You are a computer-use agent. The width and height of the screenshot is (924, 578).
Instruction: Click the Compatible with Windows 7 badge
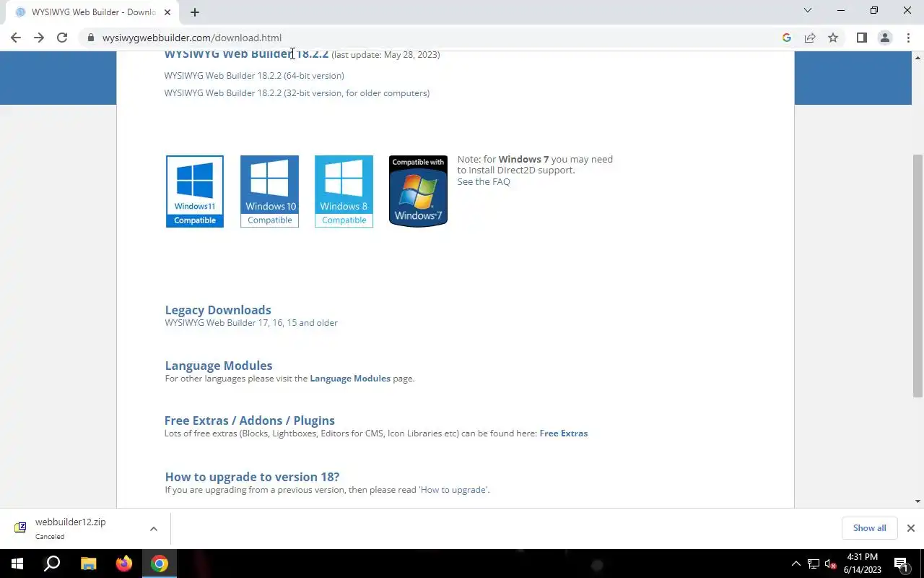418,191
